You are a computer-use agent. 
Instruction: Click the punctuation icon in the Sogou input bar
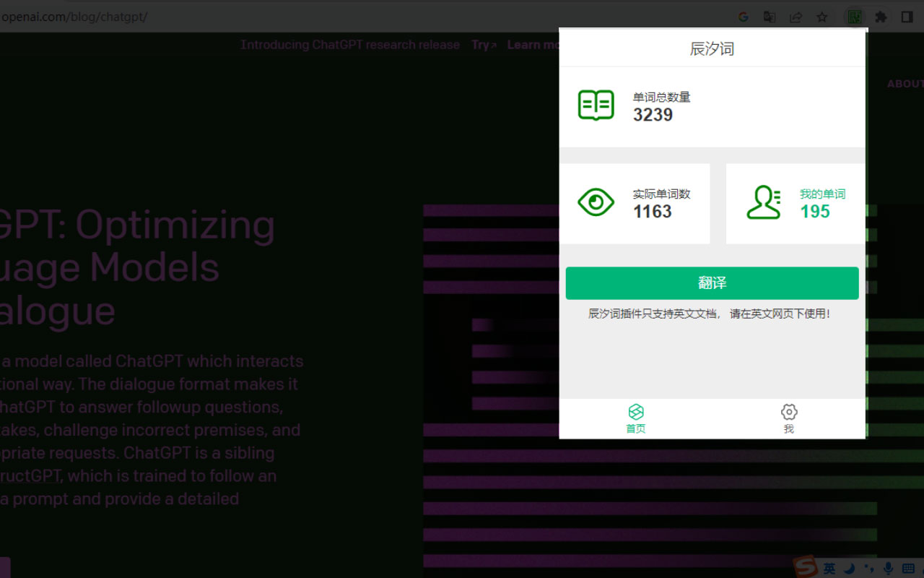click(x=869, y=569)
